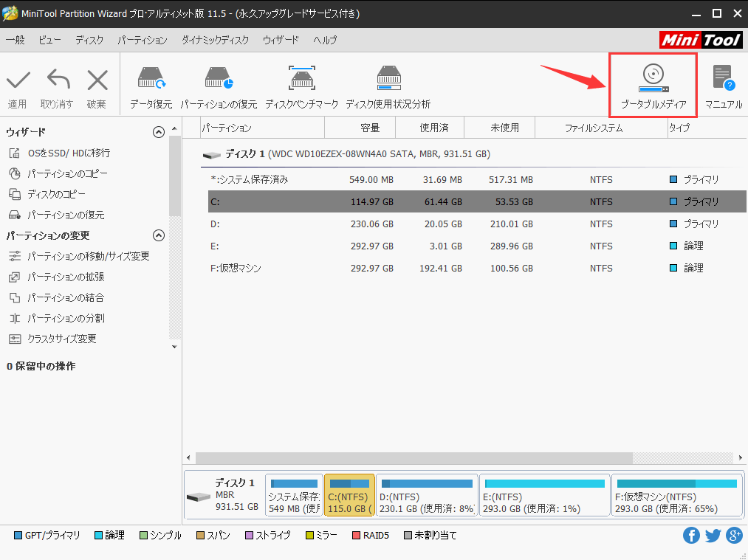The height and width of the screenshot is (560, 748).
Task: Launch データ復元 (Data Recovery)
Action: [x=151, y=83]
